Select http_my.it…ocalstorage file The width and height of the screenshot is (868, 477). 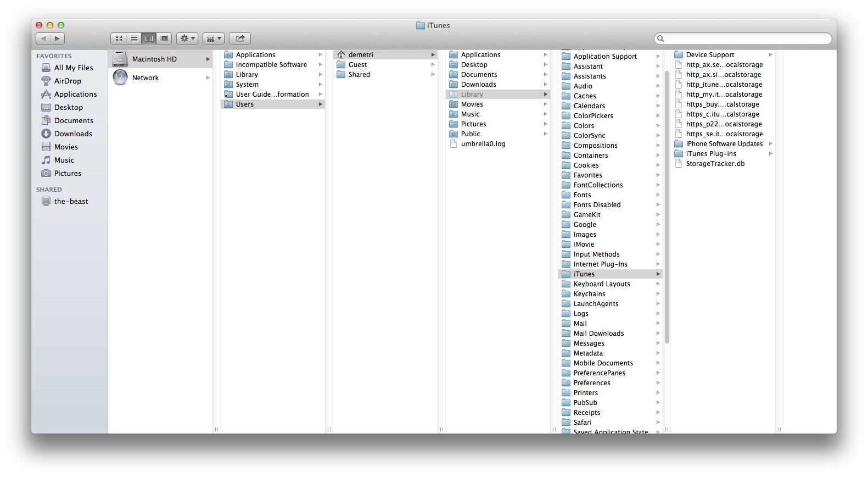pyautogui.click(x=723, y=94)
